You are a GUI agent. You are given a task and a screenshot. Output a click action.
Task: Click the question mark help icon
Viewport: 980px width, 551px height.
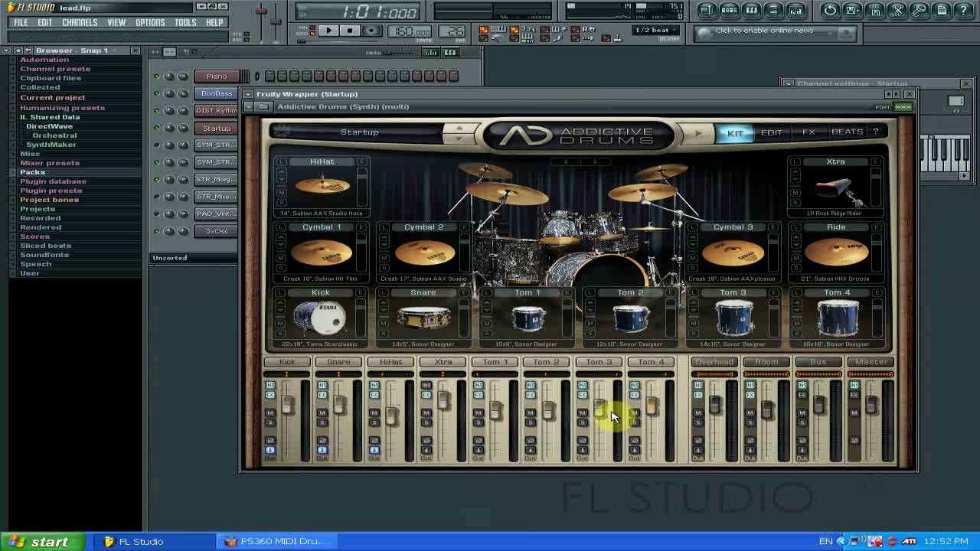[x=963, y=10]
